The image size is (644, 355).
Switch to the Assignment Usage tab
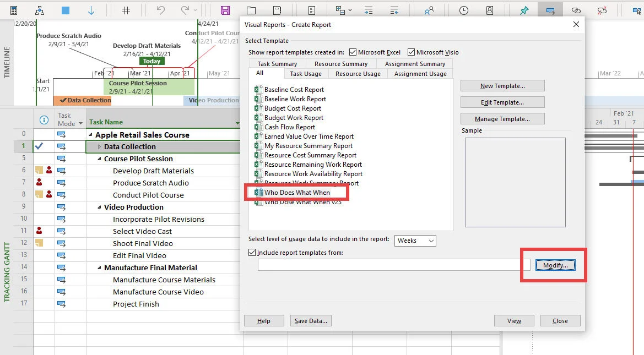point(420,74)
